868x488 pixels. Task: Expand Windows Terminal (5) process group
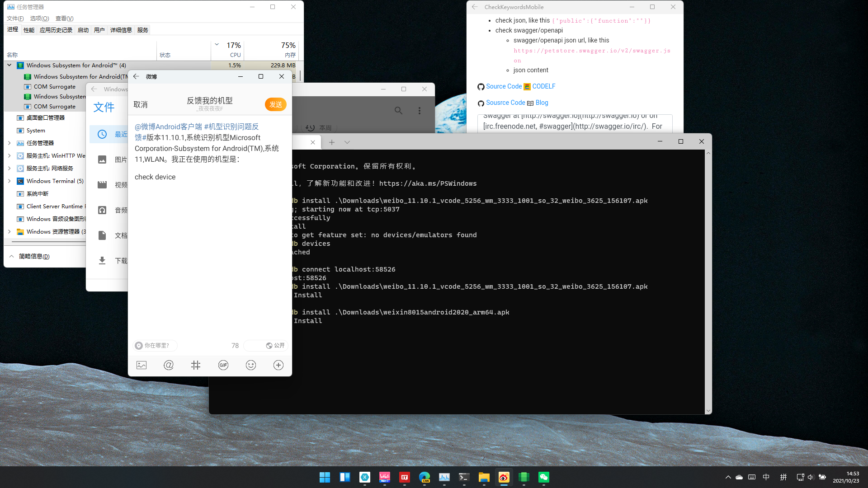pyautogui.click(x=9, y=181)
